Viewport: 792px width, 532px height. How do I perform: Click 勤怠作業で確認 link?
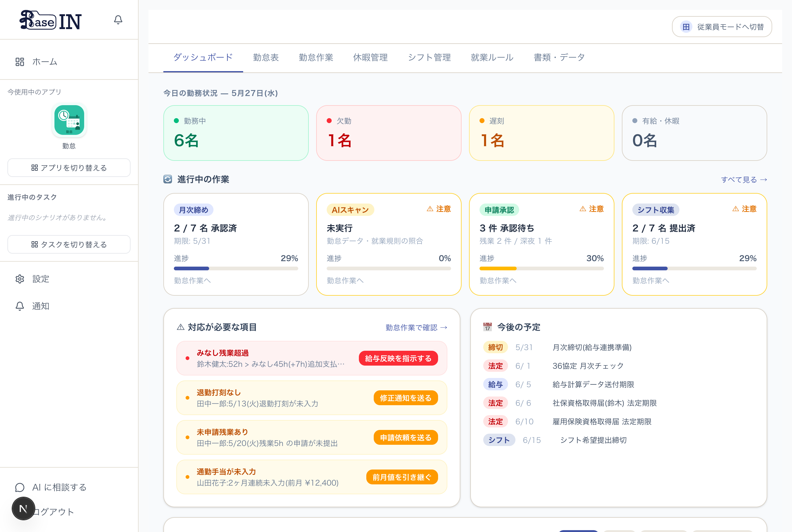[416, 328]
